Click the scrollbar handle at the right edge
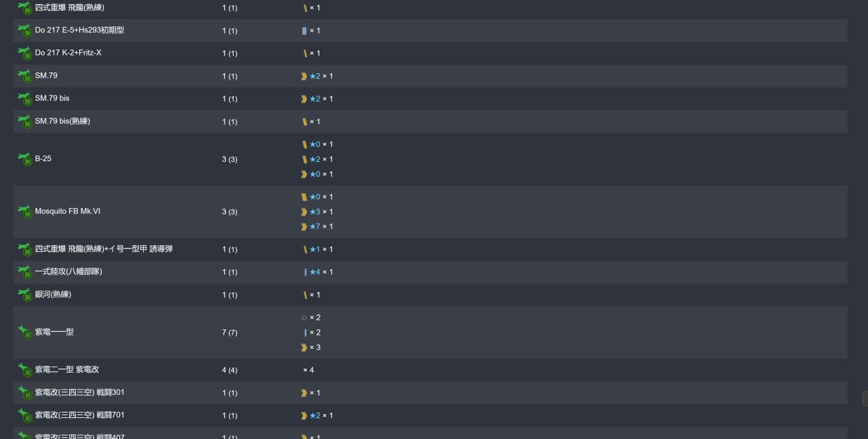This screenshot has width=868, height=439. [x=865, y=398]
